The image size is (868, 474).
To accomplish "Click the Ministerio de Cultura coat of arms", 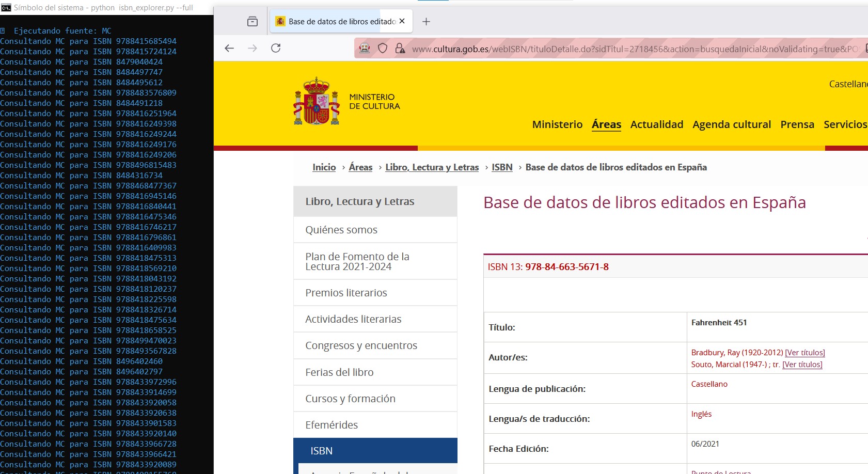I will tap(317, 101).
